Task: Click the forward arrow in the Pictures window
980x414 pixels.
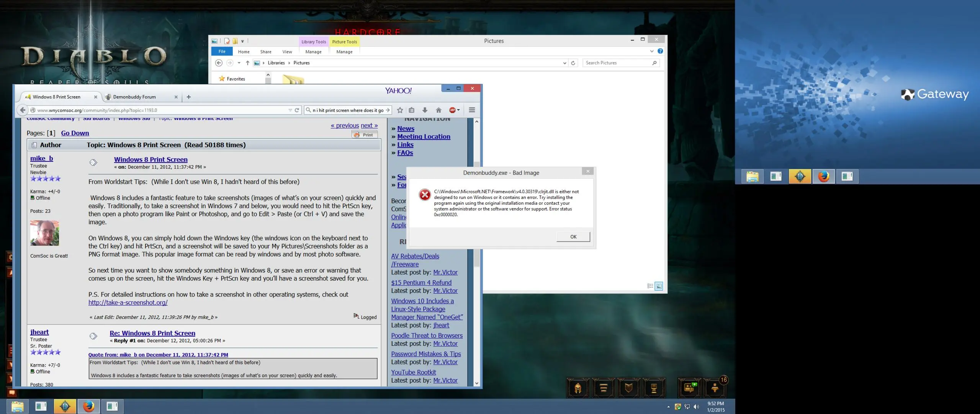Action: pos(230,63)
